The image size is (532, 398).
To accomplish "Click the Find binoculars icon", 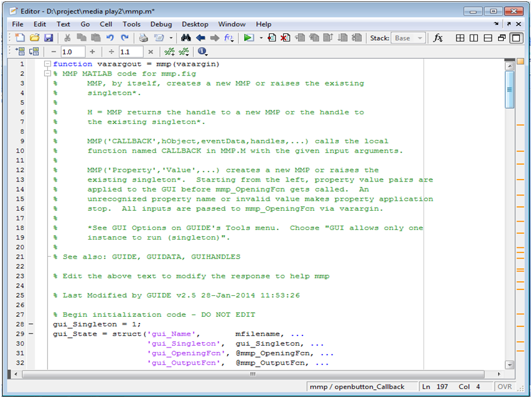I will tap(185, 38).
